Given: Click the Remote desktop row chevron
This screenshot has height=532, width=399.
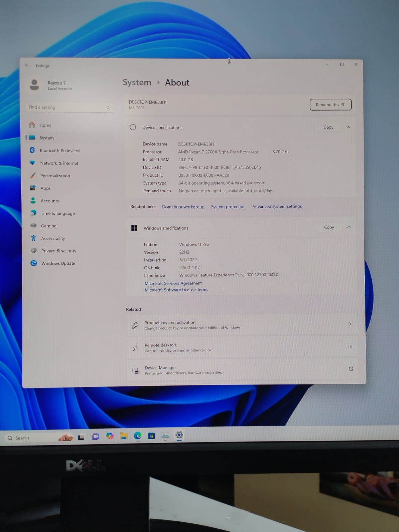Looking at the screenshot, I should coord(350,346).
